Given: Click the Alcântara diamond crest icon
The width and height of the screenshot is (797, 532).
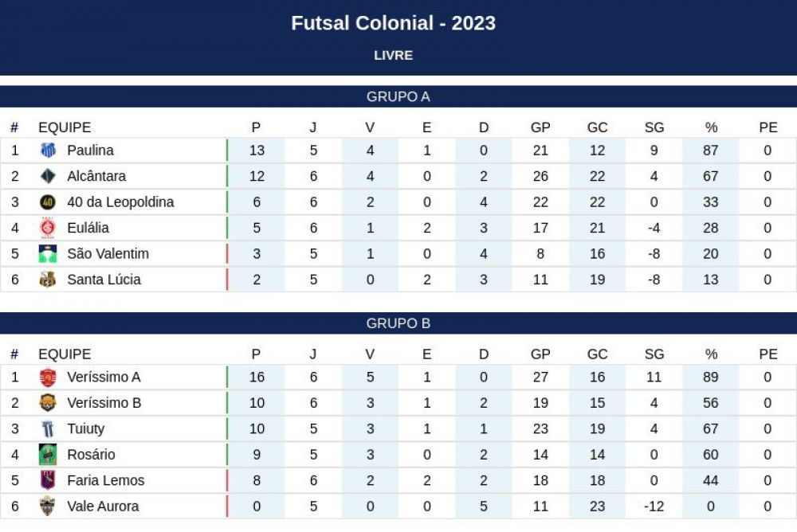Looking at the screenshot, I should pyautogui.click(x=48, y=176).
